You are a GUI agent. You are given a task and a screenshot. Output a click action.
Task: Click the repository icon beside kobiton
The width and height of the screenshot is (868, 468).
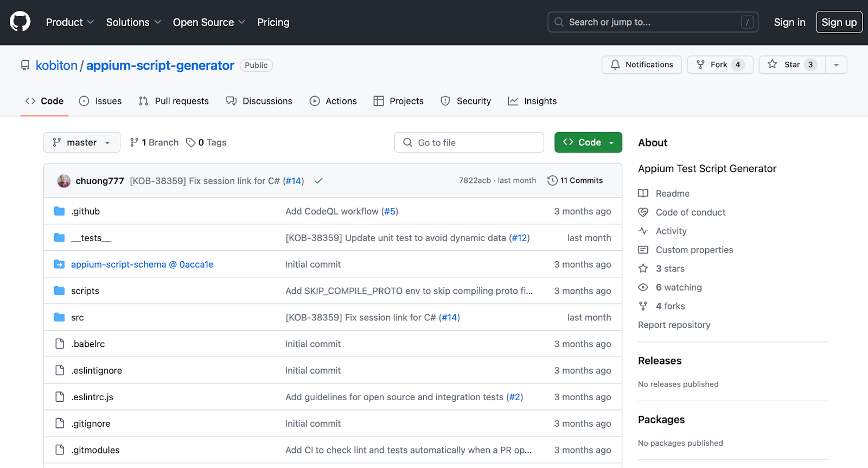pyautogui.click(x=25, y=66)
